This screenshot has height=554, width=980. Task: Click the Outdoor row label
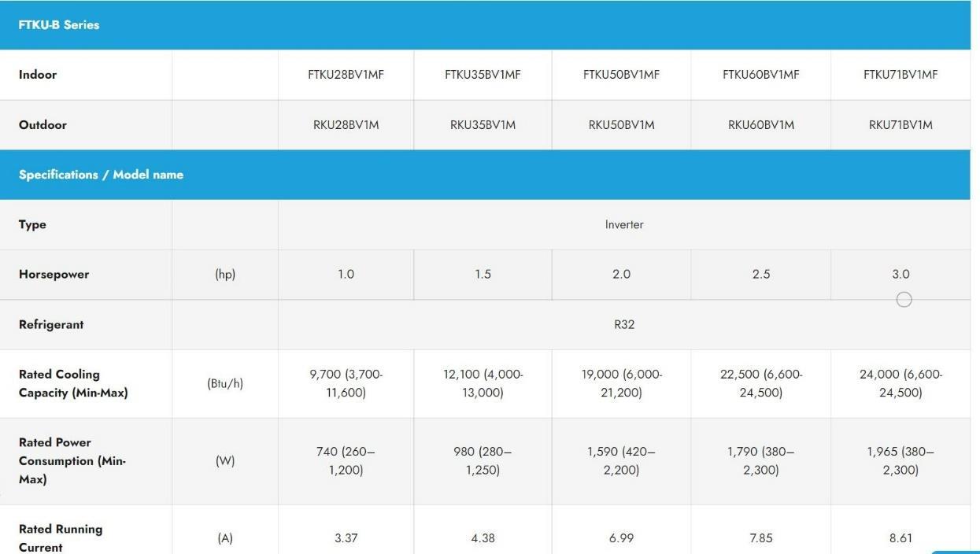pyautogui.click(x=43, y=125)
